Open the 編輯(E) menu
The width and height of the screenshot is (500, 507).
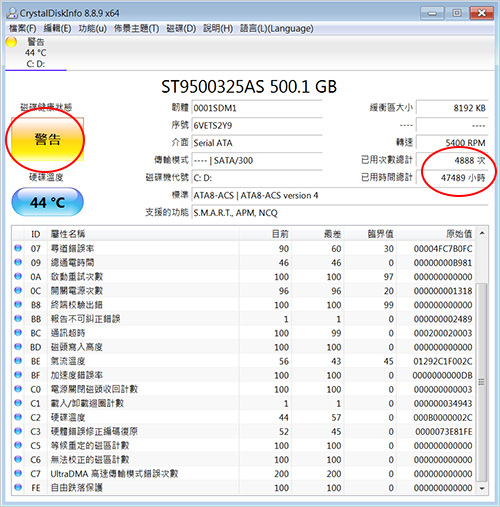(57, 28)
